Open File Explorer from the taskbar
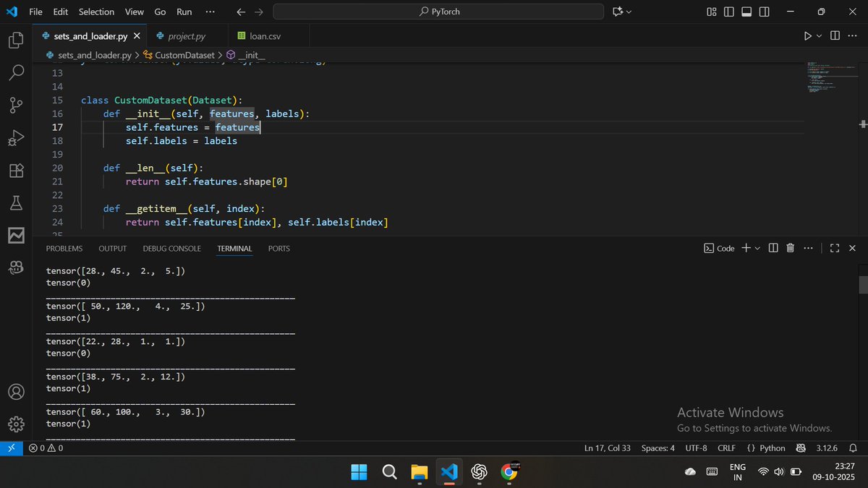The image size is (868, 488). [419, 472]
